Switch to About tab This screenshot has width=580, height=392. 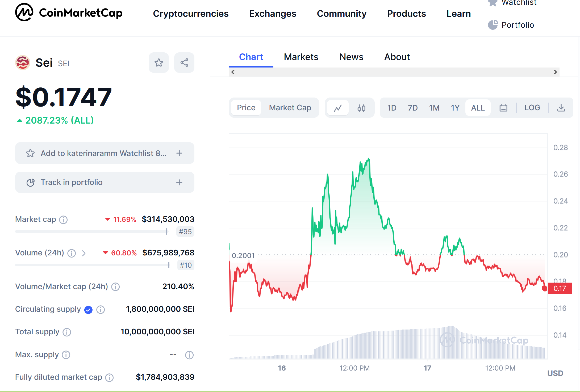point(397,57)
